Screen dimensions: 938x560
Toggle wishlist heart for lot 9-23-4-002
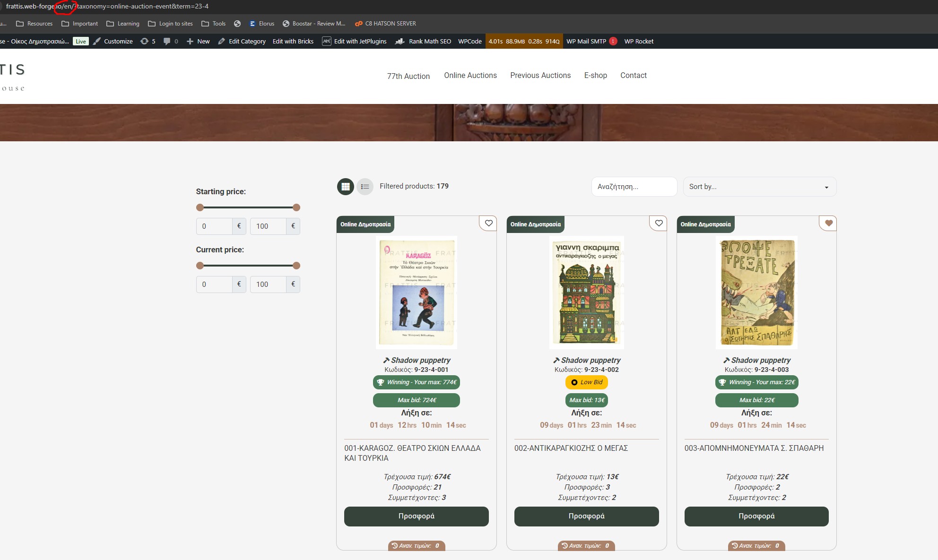[x=659, y=223]
